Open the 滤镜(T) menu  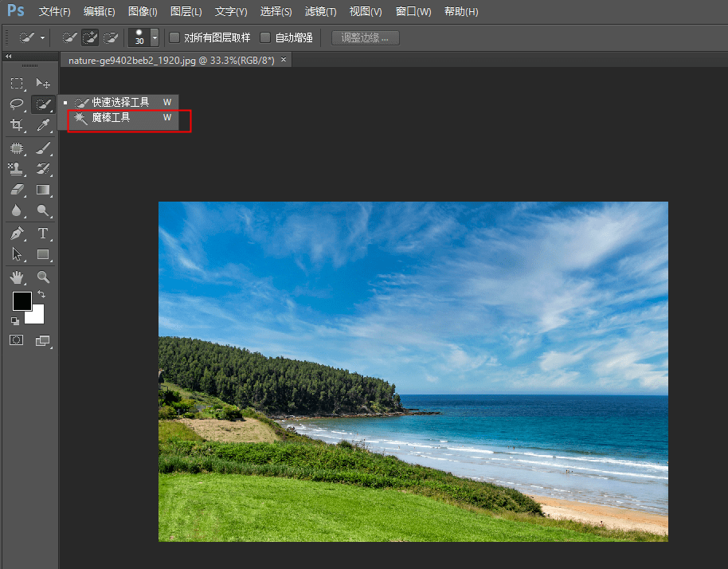pos(320,12)
